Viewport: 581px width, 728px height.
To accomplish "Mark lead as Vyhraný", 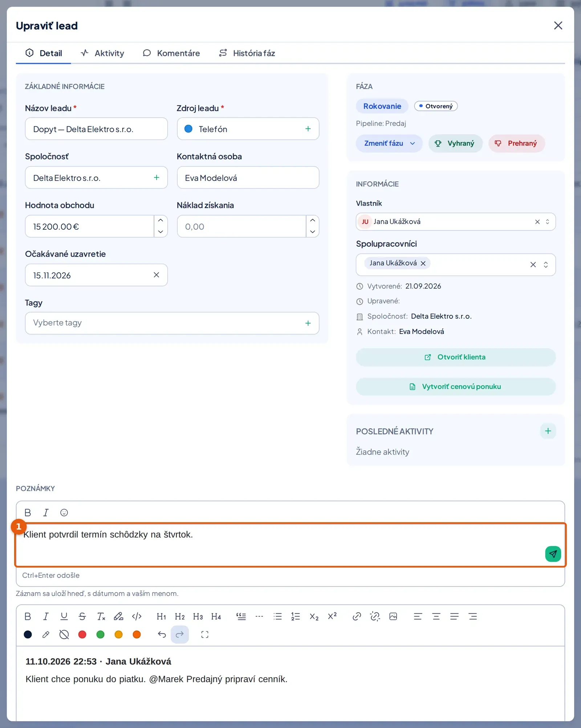I will coord(455,143).
